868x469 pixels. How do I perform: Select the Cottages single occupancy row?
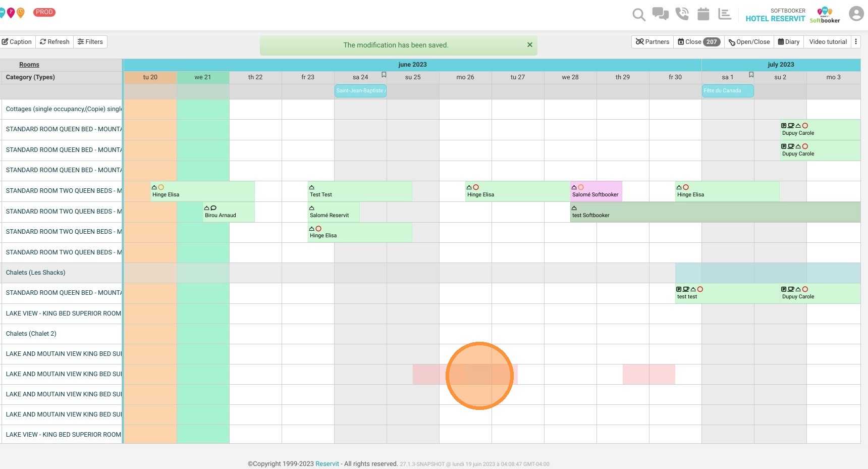[x=61, y=109]
